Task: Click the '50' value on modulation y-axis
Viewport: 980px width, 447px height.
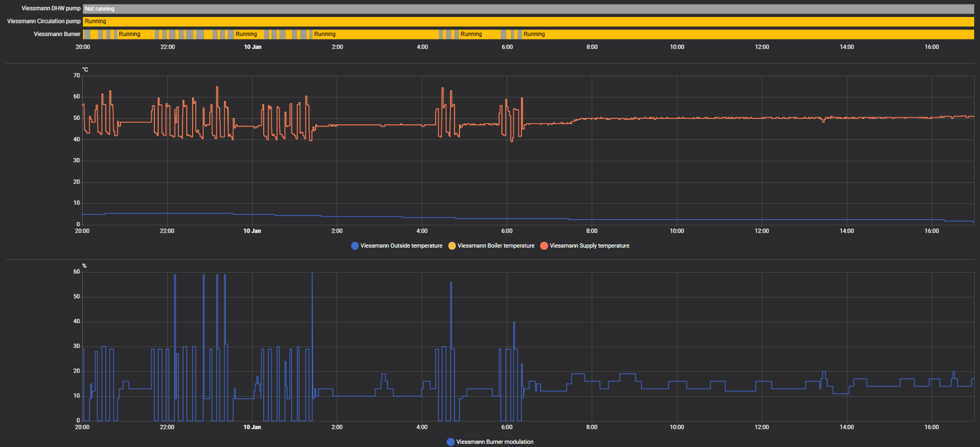Action: [x=77, y=297]
